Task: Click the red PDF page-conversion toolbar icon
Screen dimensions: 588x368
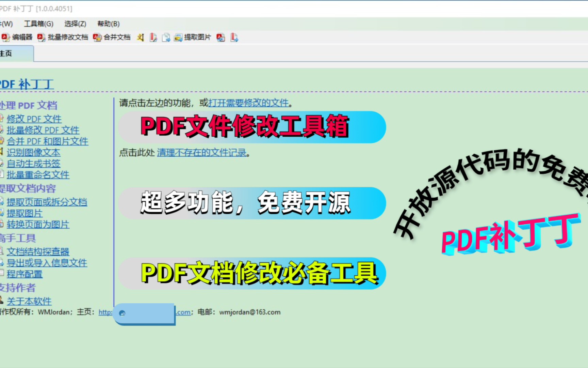Action: pyautogui.click(x=221, y=37)
